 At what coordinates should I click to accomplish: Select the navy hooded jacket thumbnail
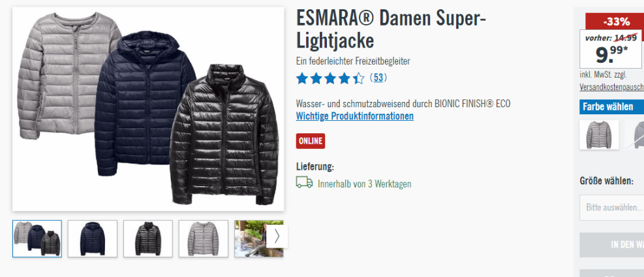coord(93,238)
